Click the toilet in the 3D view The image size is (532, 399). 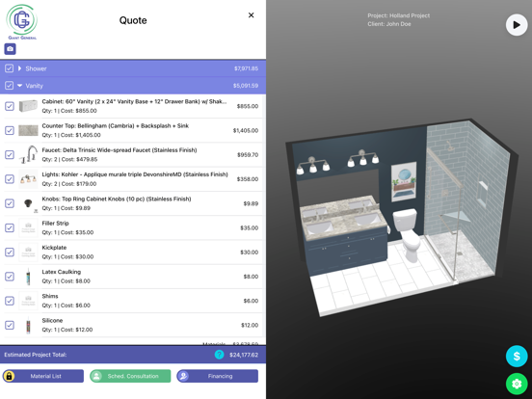407,234
